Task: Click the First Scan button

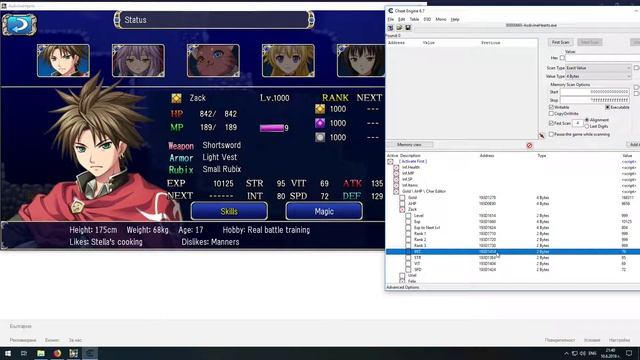Action: tap(560, 42)
